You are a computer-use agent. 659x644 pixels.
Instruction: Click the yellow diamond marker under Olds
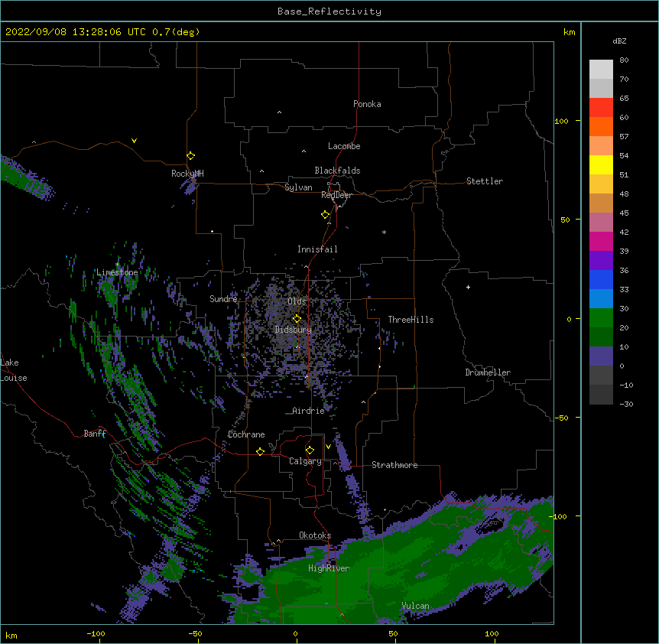pos(297,319)
